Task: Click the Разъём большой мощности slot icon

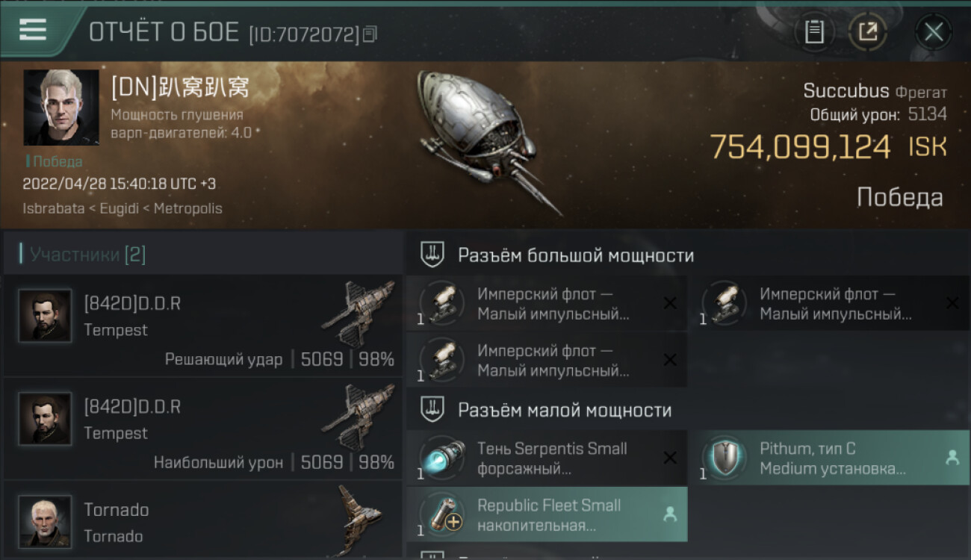Action: tap(432, 255)
